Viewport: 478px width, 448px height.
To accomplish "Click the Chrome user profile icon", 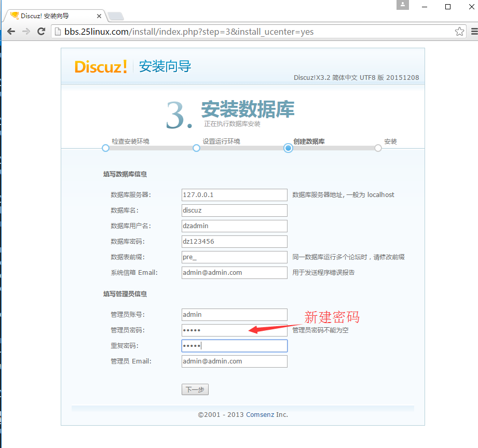I will pos(402,5).
